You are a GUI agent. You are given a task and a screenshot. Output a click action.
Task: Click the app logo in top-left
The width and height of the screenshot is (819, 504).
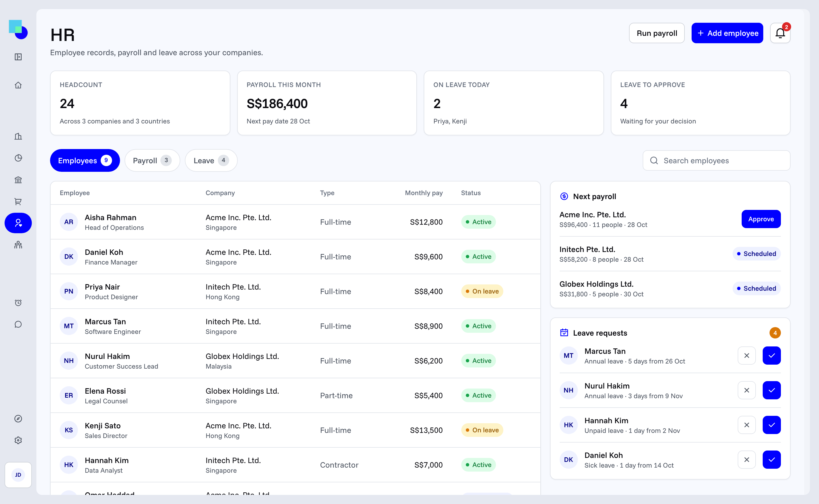click(18, 29)
